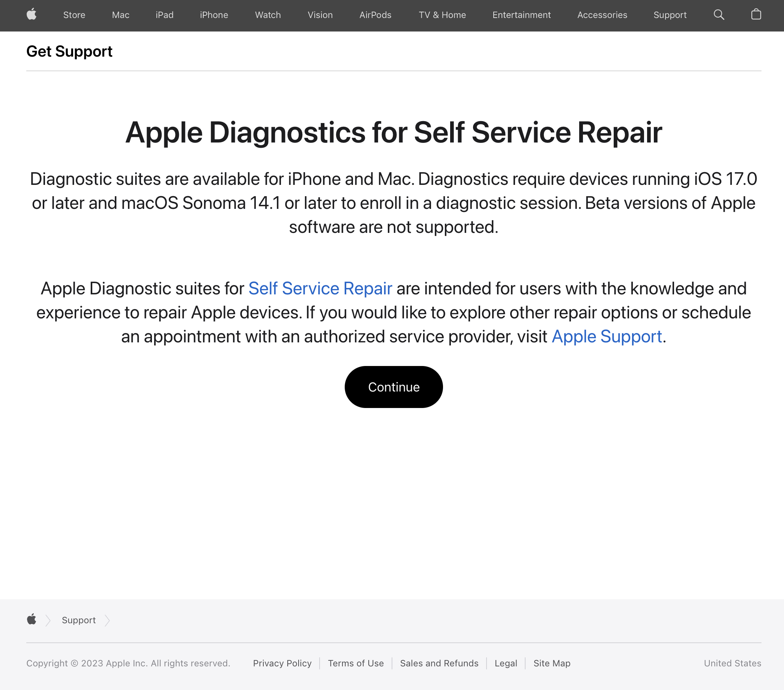
Task: Click the Self Service Repair link
Action: tap(319, 288)
